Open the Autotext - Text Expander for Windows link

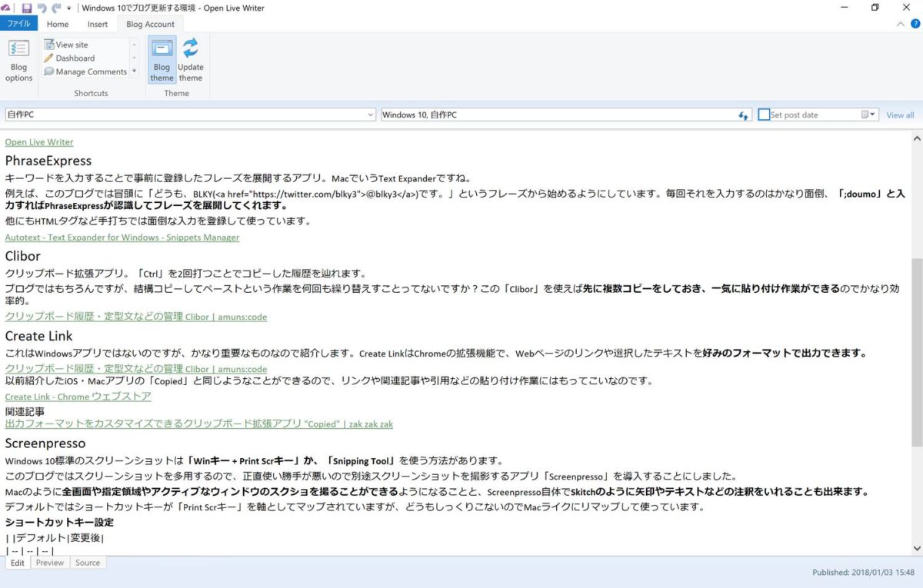(x=122, y=238)
